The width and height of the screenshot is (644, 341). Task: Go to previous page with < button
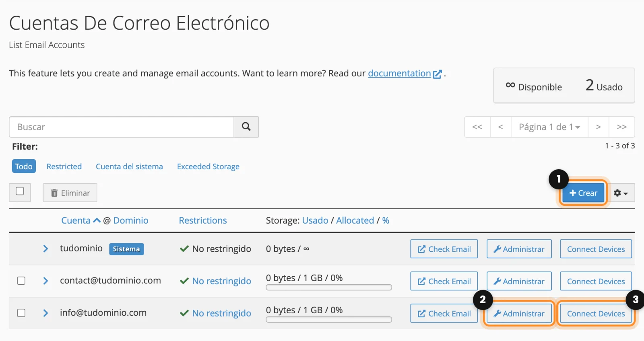[501, 127]
